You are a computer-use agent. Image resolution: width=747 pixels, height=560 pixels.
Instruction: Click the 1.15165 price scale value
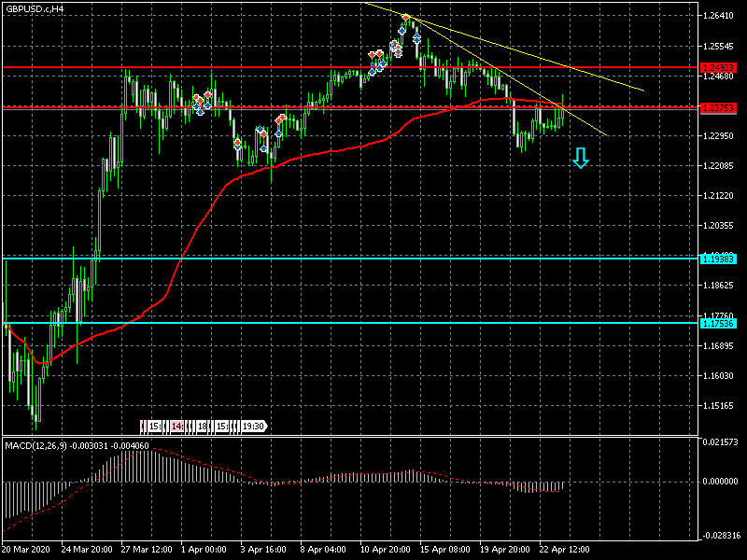click(x=718, y=406)
